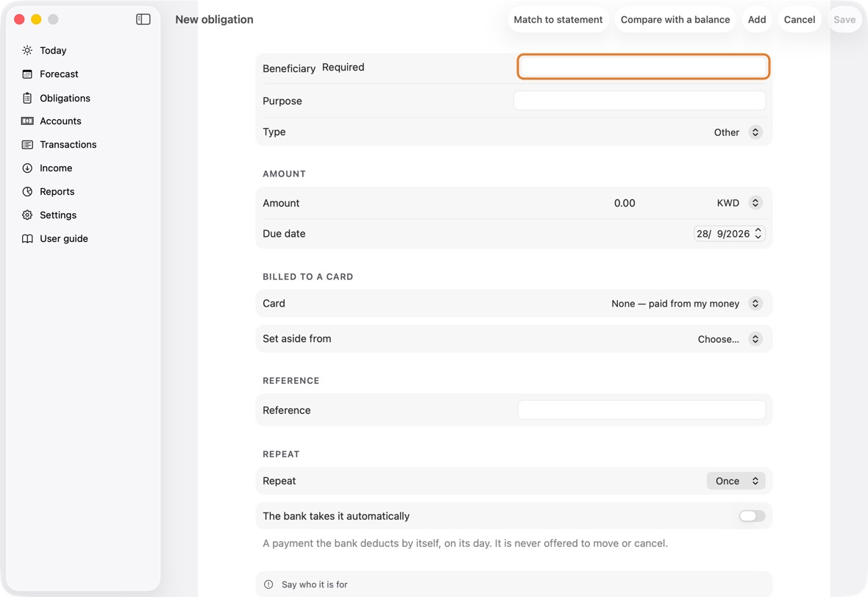868x597 pixels.
Task: Toggle the sidebar with the panel icon
Action: click(x=143, y=19)
